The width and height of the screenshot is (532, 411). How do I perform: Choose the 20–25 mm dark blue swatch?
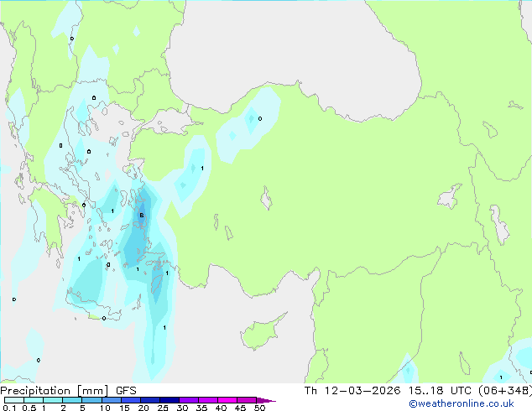pos(150,400)
